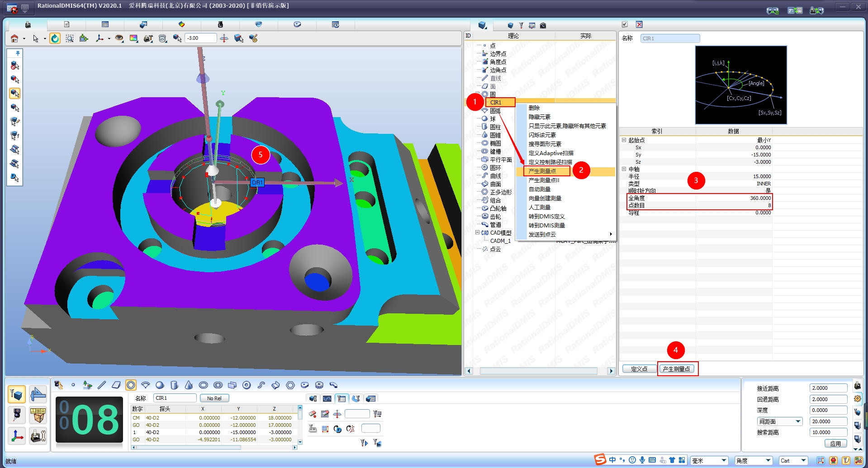Expand the 中轴 property group

(624, 169)
